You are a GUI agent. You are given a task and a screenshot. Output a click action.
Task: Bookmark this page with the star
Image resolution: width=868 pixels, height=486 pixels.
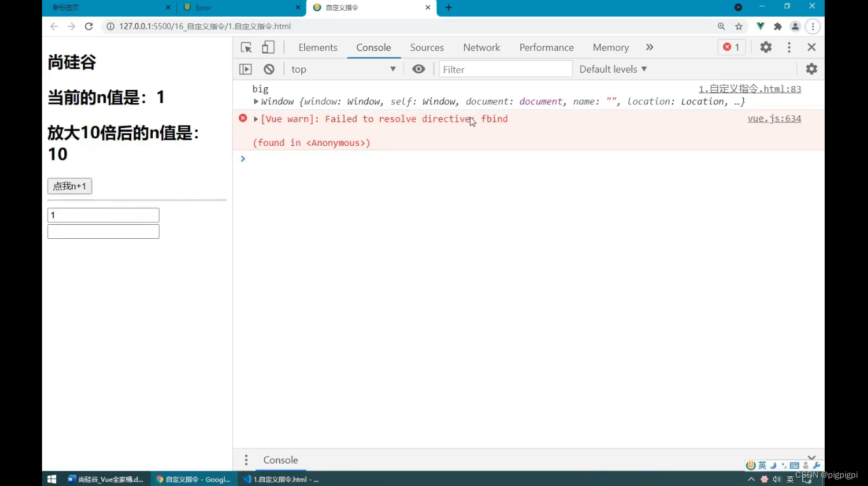coord(739,26)
